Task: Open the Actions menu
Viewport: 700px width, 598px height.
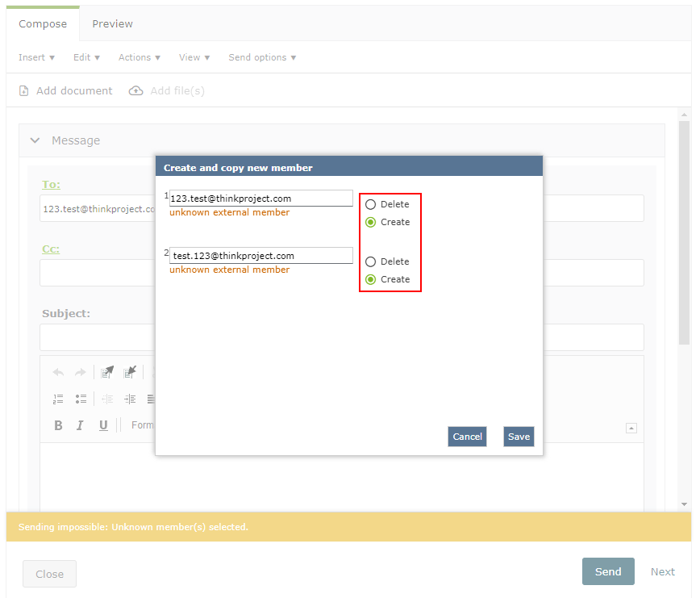Action: [x=139, y=57]
